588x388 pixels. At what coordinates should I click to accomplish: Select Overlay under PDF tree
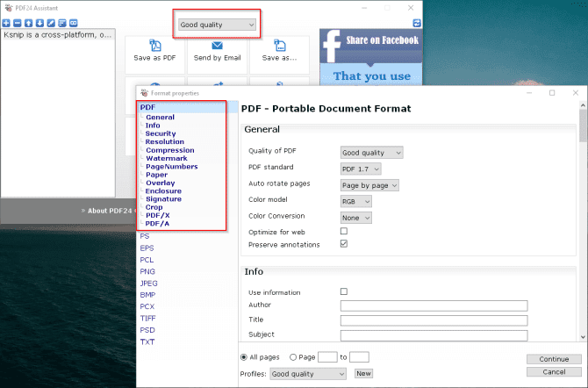click(160, 183)
